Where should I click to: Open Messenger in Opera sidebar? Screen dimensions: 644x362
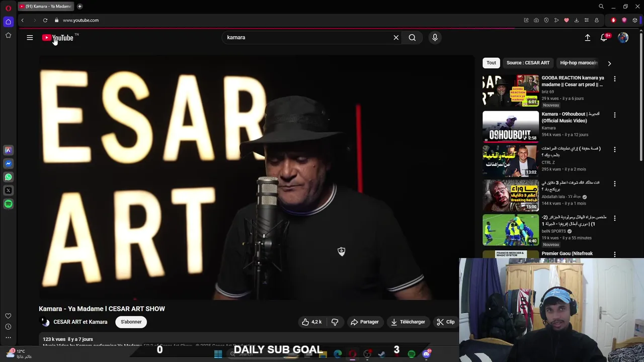point(8,163)
